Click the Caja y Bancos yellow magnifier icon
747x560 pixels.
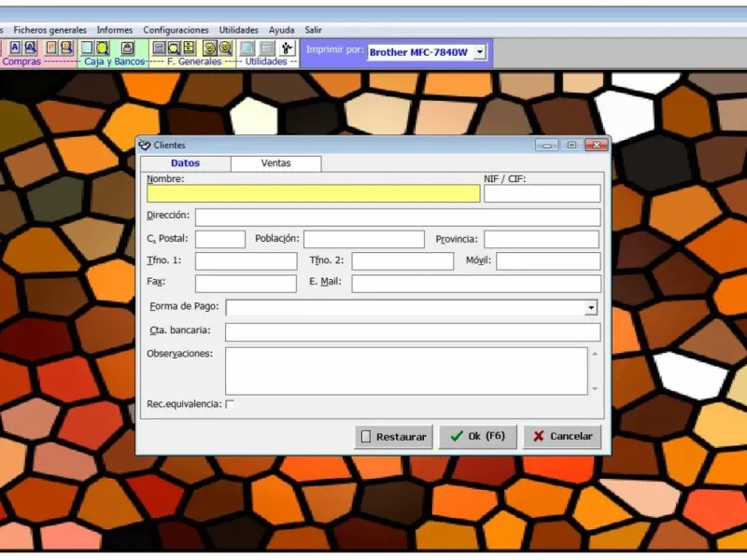(103, 48)
